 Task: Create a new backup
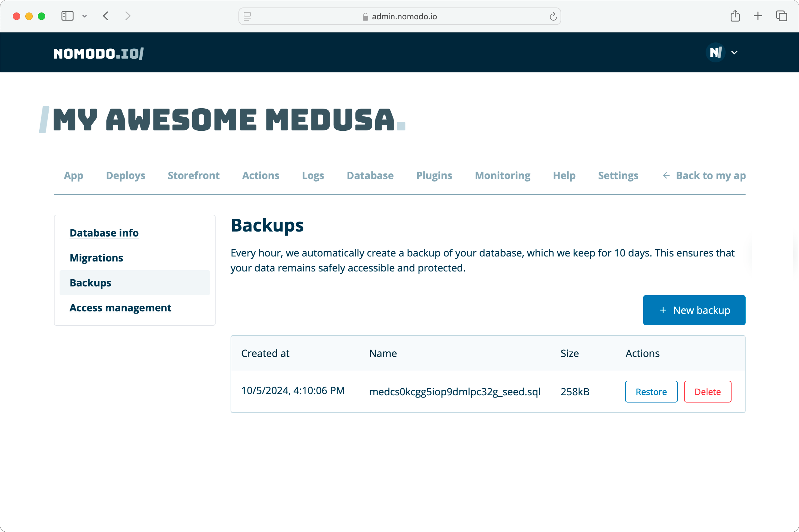click(x=694, y=310)
